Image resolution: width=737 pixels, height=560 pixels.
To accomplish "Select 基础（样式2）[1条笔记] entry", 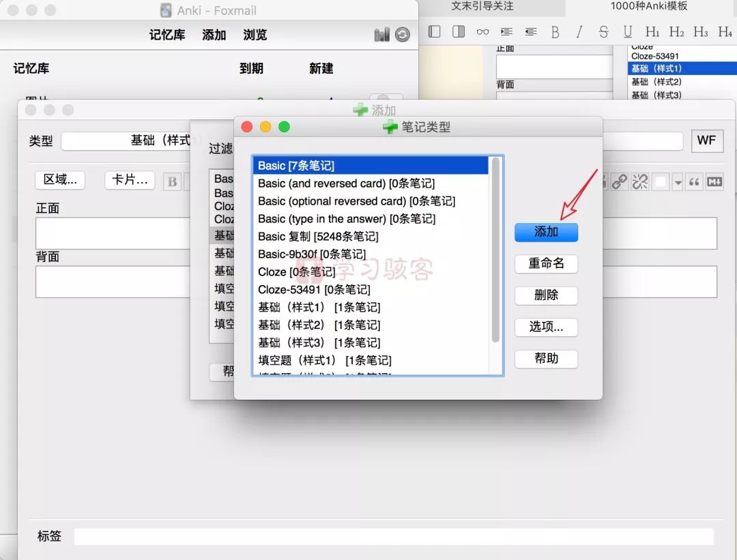I will coord(371,325).
